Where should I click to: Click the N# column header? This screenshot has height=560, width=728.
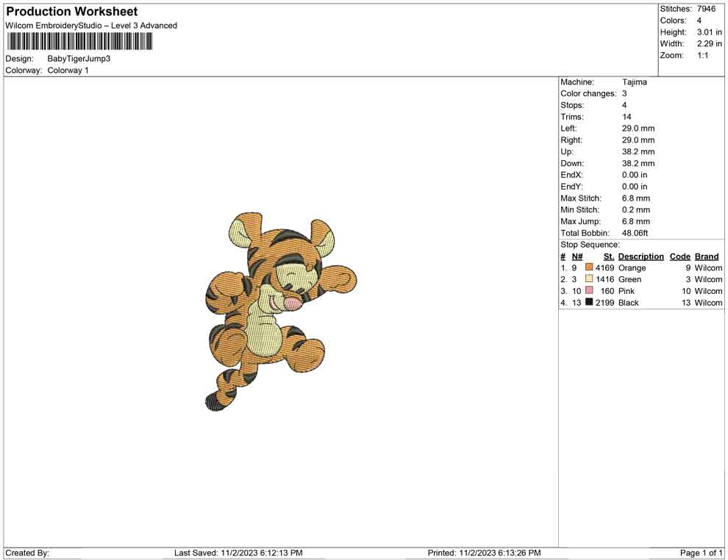577,256
